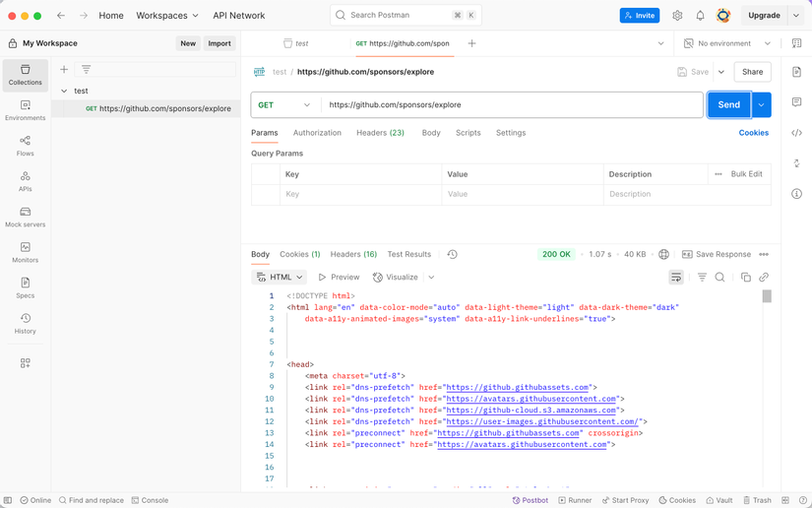Switch to the Settings tab
This screenshot has height=508, width=812.
click(x=511, y=133)
